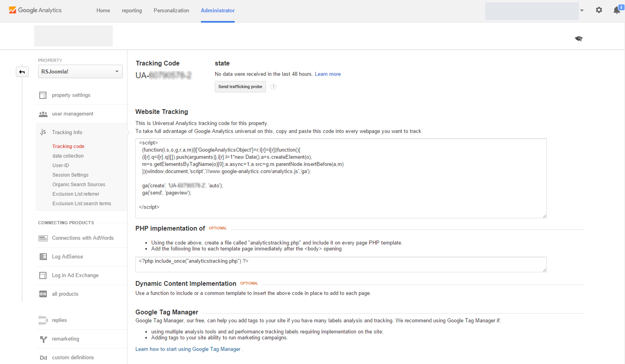Click the Google Analytics logo
The image size is (625, 364).
coord(35,10)
